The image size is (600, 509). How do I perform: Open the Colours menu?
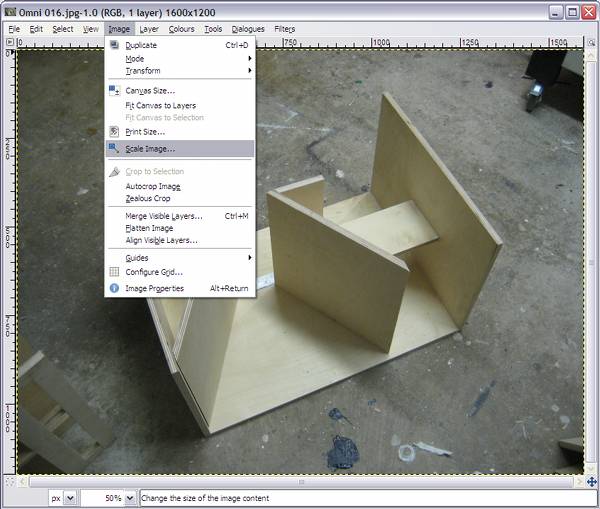[x=181, y=29]
